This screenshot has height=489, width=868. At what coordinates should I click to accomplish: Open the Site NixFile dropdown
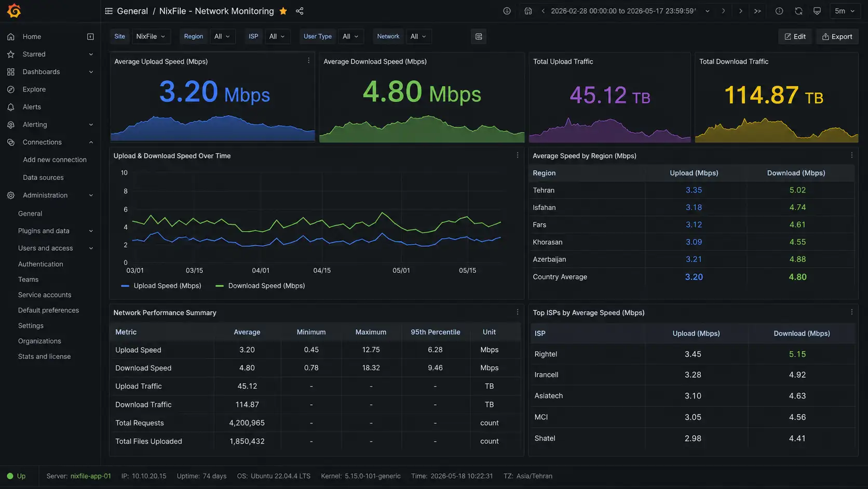click(x=151, y=36)
